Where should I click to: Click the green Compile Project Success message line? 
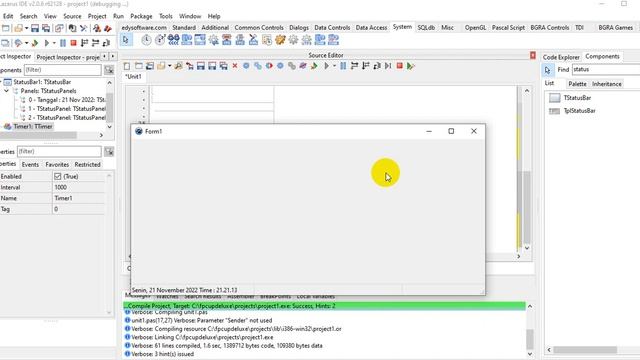coord(324,306)
